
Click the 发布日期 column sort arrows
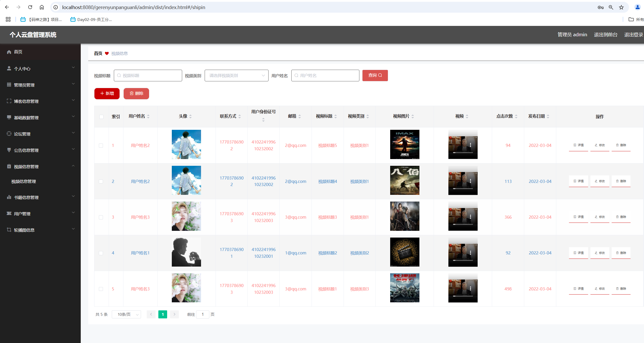pyautogui.click(x=548, y=116)
